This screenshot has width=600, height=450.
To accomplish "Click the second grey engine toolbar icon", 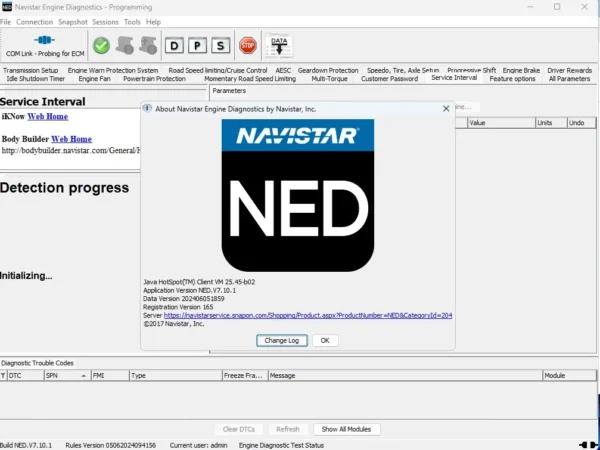I will pos(148,46).
